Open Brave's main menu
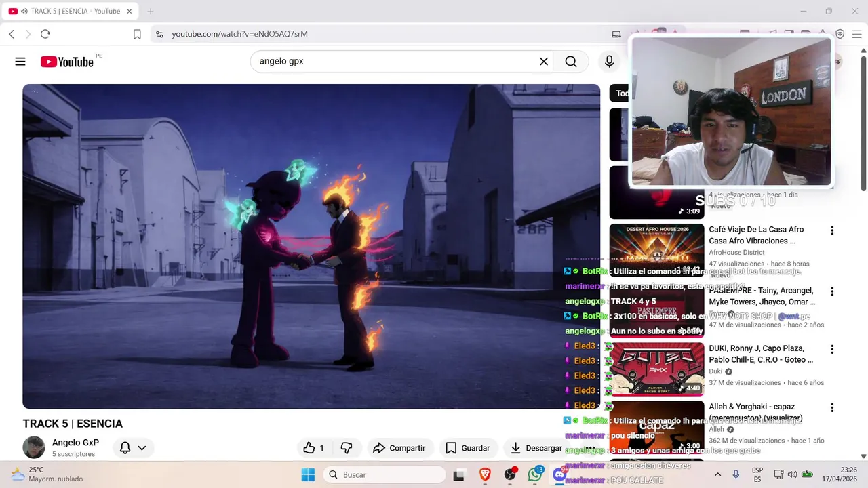 (856, 34)
